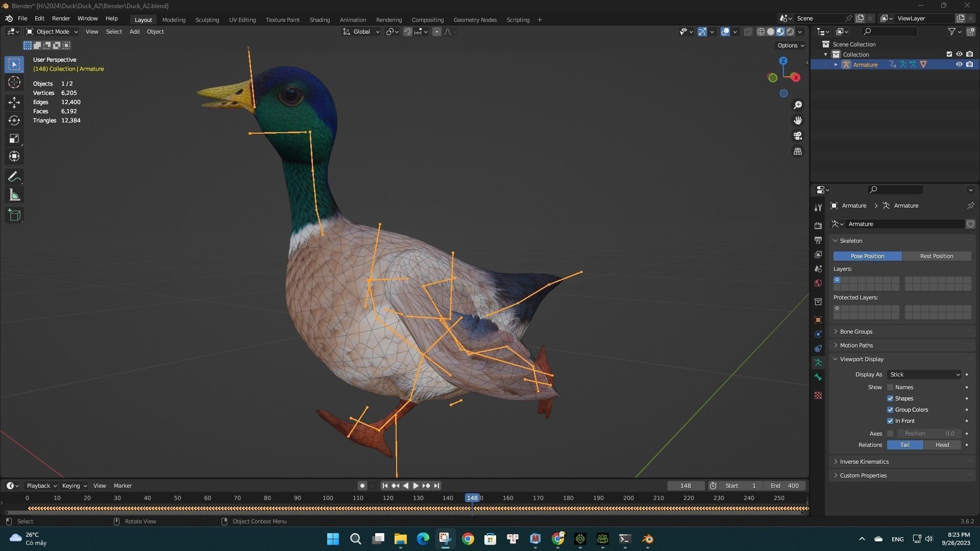
Task: Uncheck the Group Colors checkbox
Action: point(890,410)
